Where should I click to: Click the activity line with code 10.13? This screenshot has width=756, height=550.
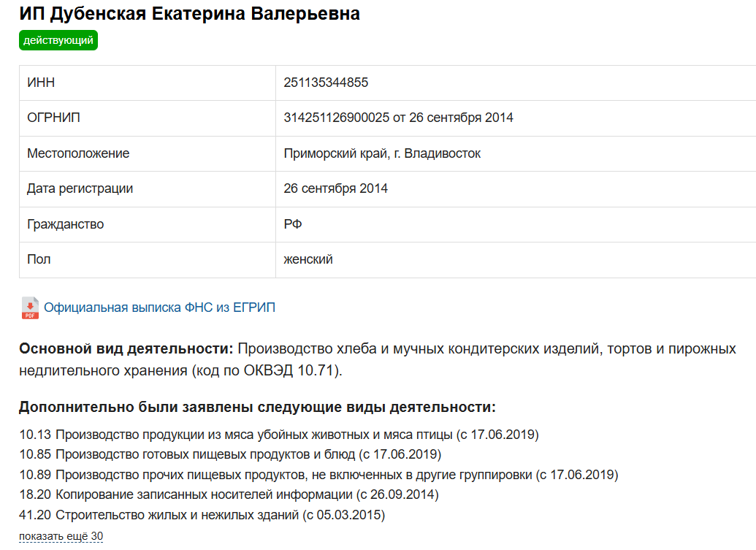[278, 435]
